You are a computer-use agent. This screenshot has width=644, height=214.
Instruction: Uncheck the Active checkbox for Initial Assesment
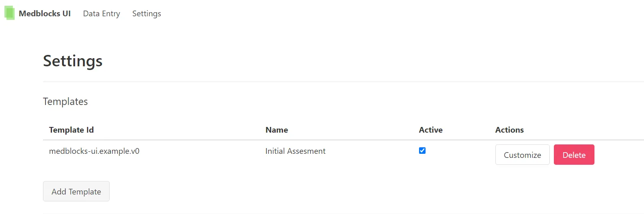tap(422, 151)
